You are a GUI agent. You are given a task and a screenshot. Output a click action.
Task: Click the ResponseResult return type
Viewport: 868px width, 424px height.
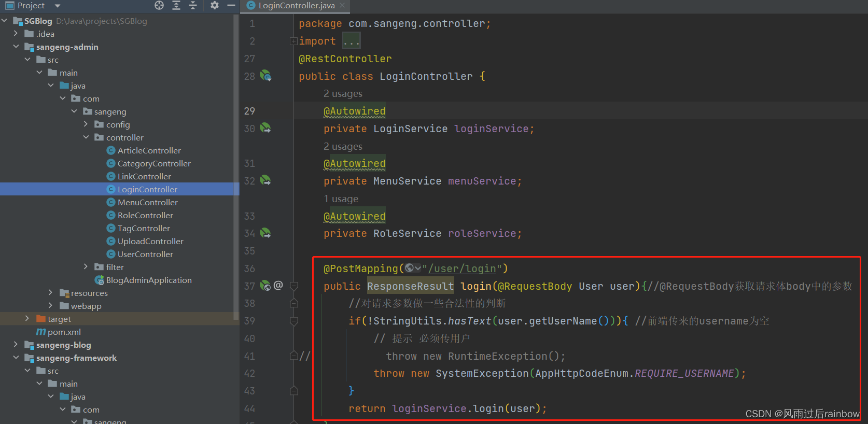411,286
